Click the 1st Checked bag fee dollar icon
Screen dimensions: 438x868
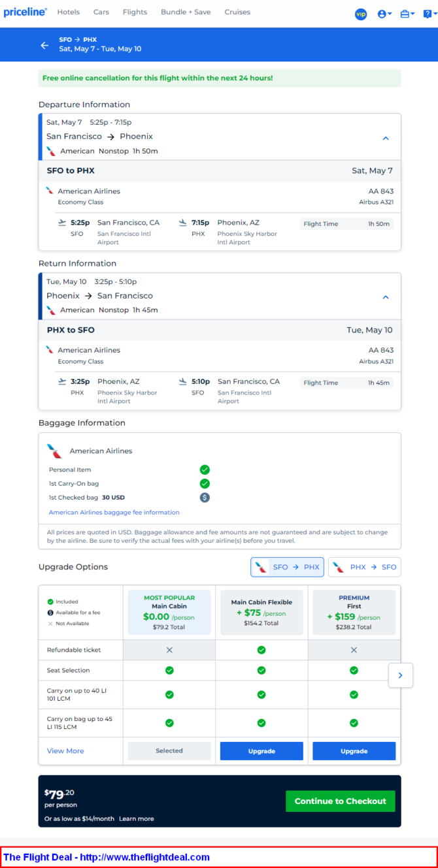[205, 498]
